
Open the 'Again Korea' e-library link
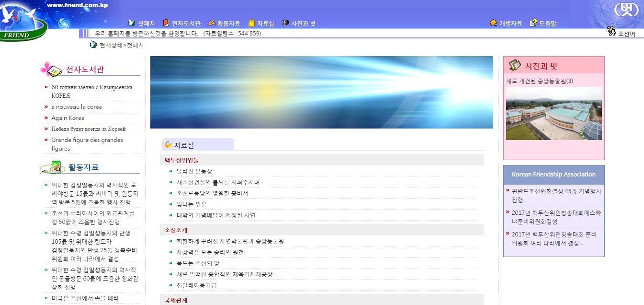click(x=68, y=118)
